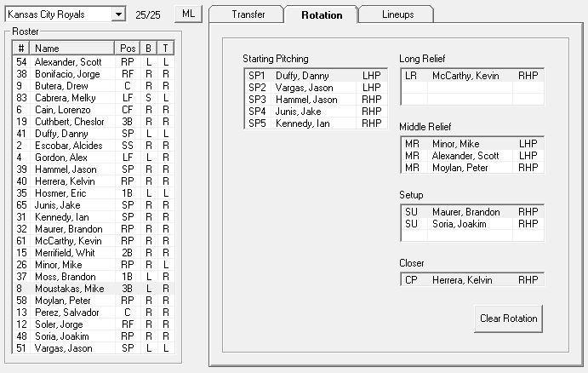Sort roster by the Pos column header

coord(128,49)
